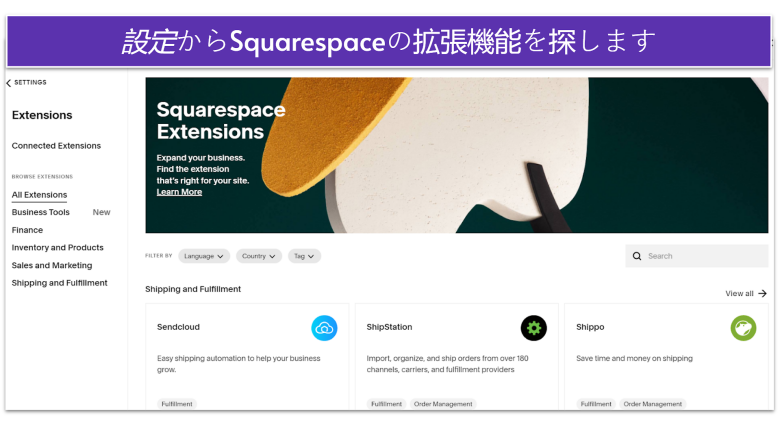Click the Fulfillment tag on Sendcloud card
This screenshot has width=780, height=427.
pos(177,404)
